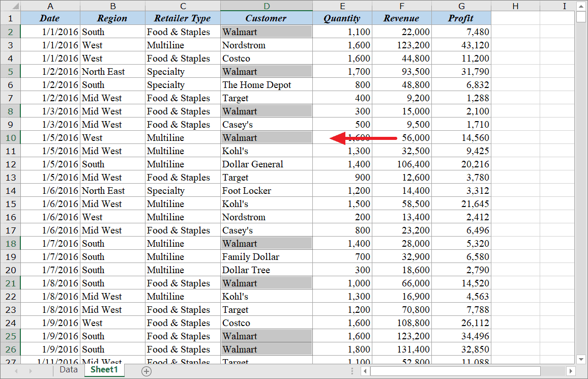Click the vertical scrollbar down arrow
The height and width of the screenshot is (379, 588).
click(580, 359)
